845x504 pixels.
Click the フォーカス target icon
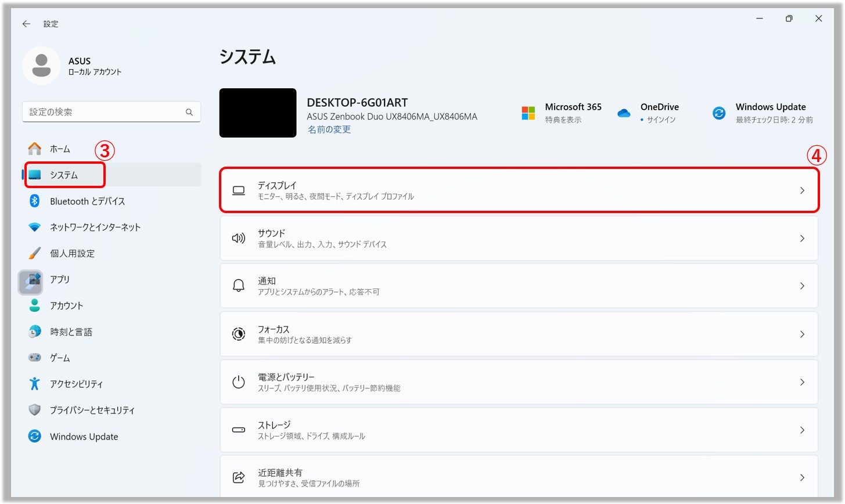[x=239, y=334]
